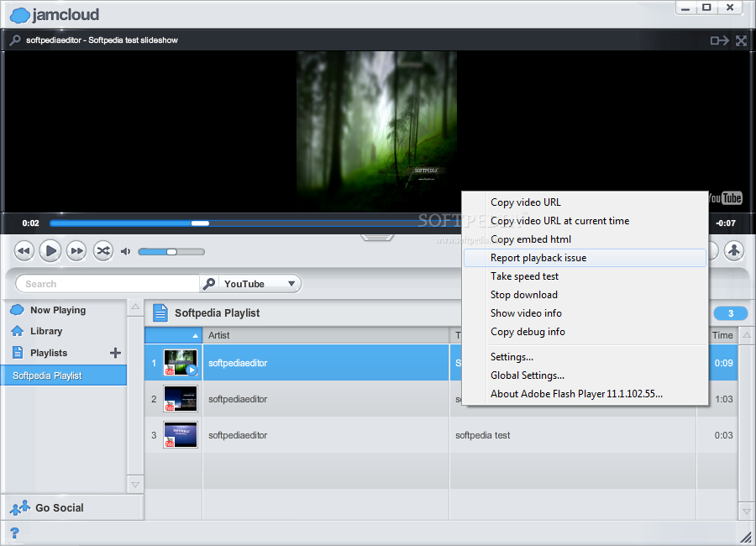Open Global Settings... from context menu
Screen dimensions: 756x546
pos(585,375)
